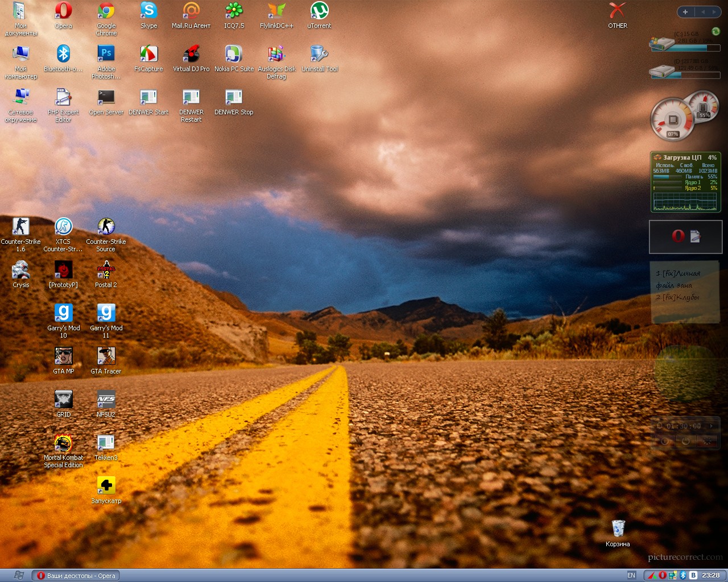
Task: Launch Skype from the desktop
Action: tap(148, 11)
